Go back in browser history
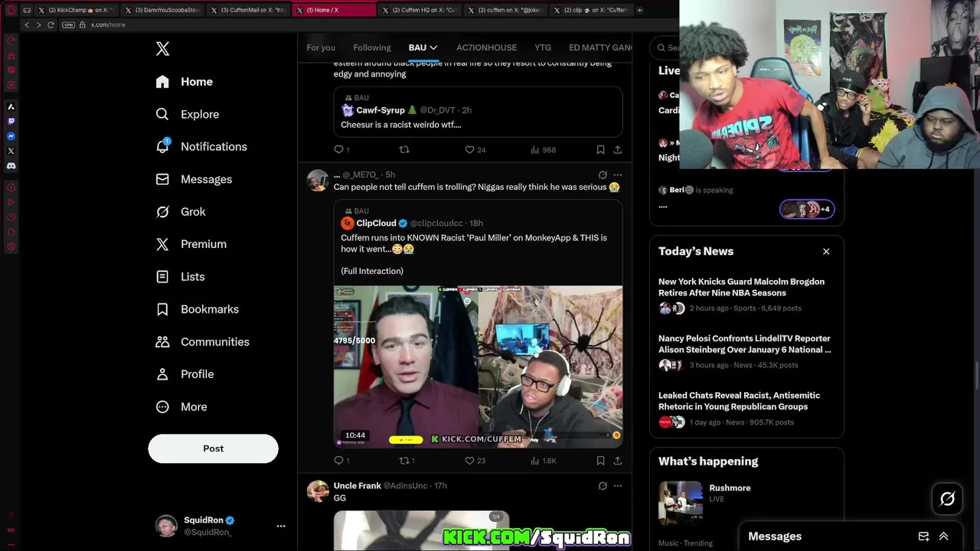This screenshot has height=551, width=980. pyautogui.click(x=27, y=24)
